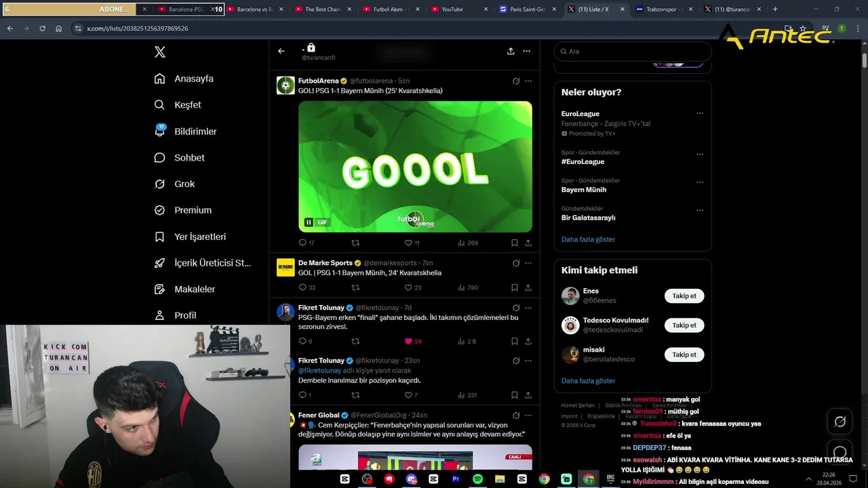The width and height of the screenshot is (868, 488).
Task: Open Grok icon on FutbolArena tweet
Action: click(516, 81)
